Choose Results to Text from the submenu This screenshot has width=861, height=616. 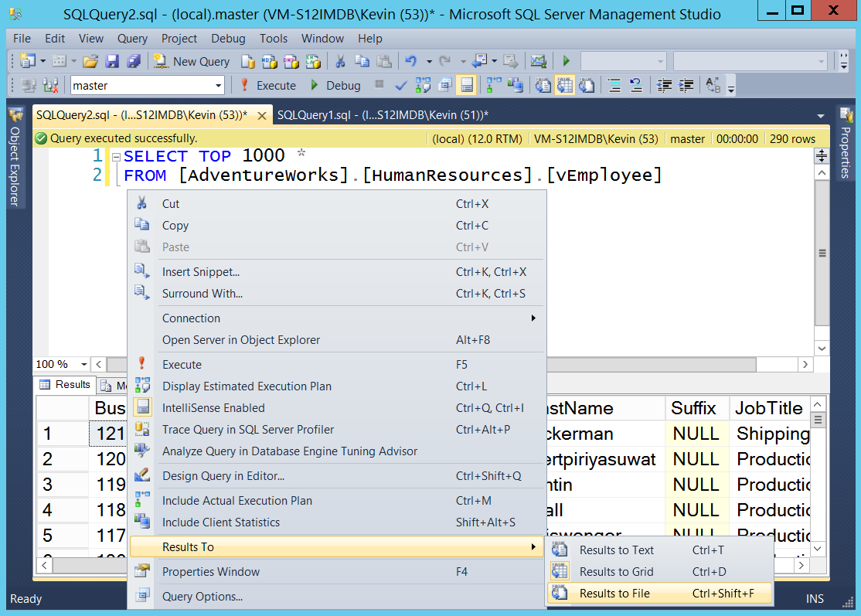tap(659, 550)
